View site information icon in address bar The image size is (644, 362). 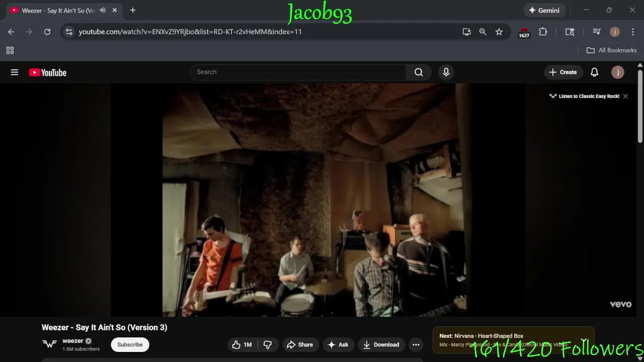(x=69, y=32)
